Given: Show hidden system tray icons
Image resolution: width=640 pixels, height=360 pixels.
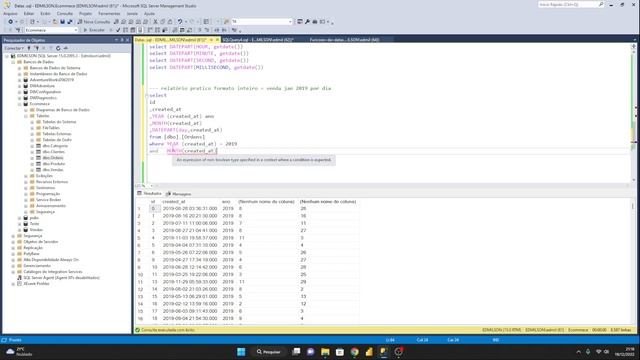Looking at the screenshot, I should tap(578, 352).
